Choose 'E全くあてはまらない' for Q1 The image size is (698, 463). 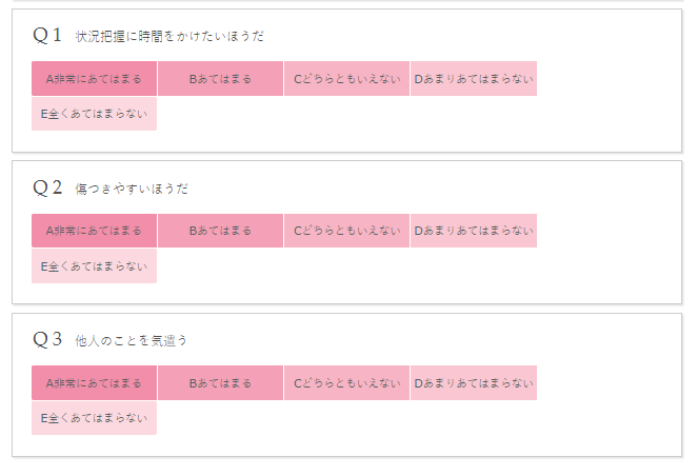pos(94,114)
